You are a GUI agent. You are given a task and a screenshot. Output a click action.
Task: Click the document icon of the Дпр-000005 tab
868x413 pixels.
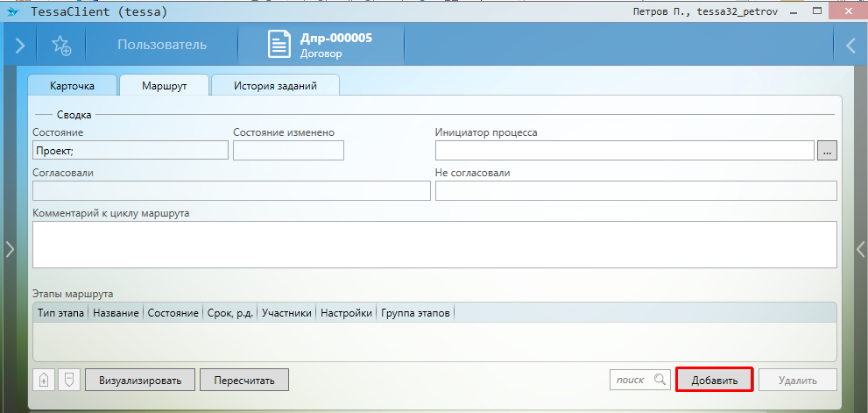click(279, 45)
